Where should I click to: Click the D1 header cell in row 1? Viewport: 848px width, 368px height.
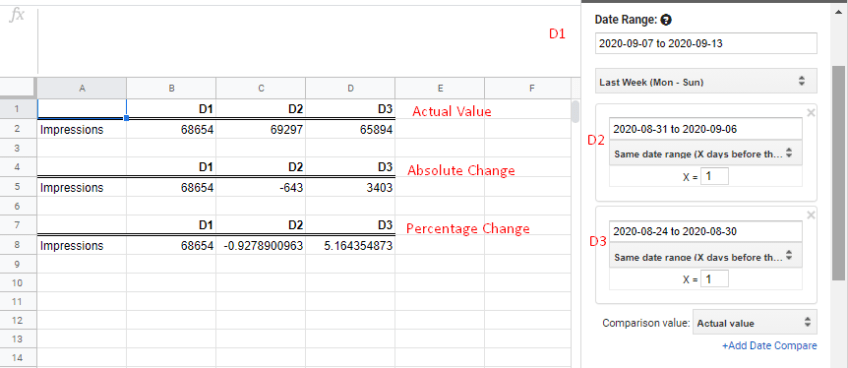click(171, 109)
